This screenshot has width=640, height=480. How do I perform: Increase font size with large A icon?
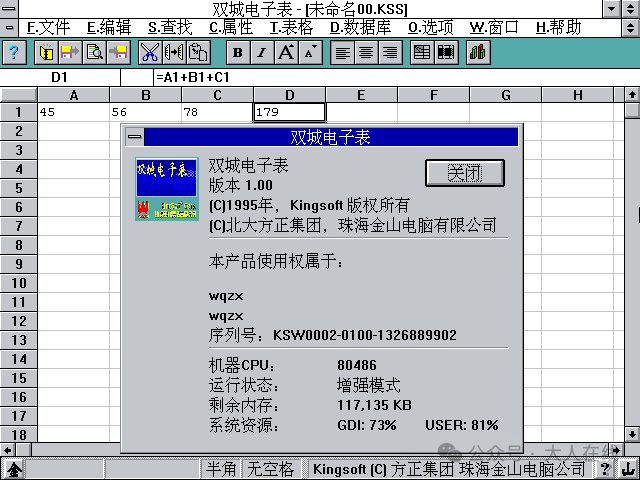click(x=286, y=53)
